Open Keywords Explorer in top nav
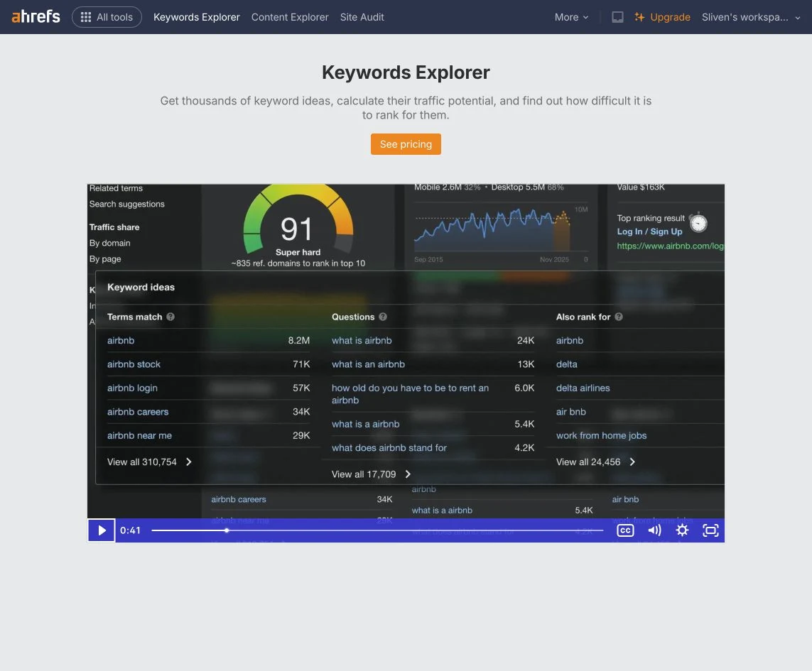Viewport: 812px width, 671px height. pos(196,17)
